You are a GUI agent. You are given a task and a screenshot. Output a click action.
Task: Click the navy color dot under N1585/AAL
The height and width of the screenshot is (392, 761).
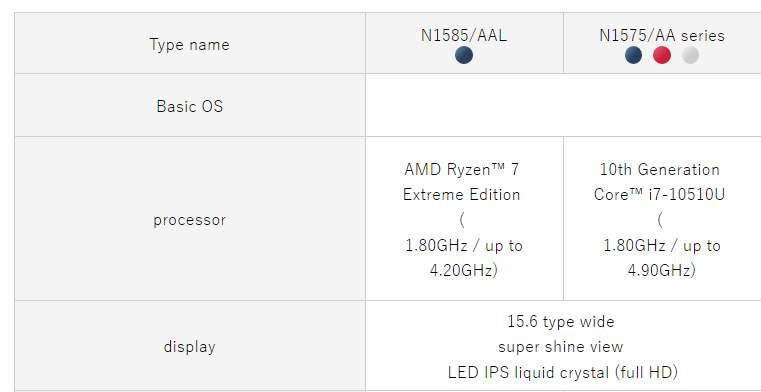tap(463, 55)
